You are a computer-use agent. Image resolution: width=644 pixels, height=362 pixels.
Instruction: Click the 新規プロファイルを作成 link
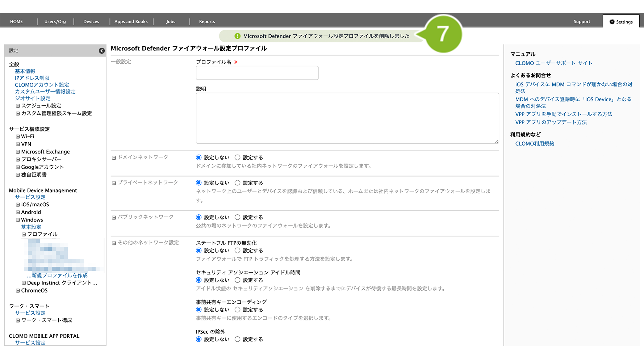[59, 275]
